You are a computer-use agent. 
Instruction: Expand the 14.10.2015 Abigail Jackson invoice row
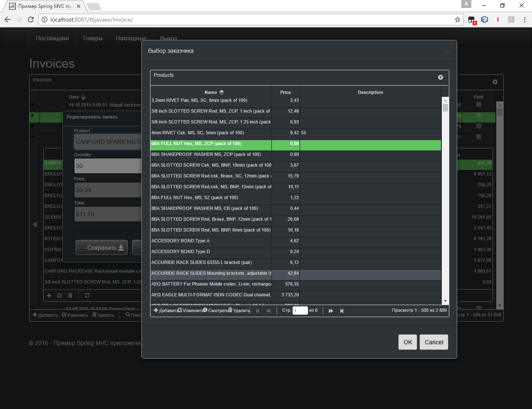coord(33,105)
